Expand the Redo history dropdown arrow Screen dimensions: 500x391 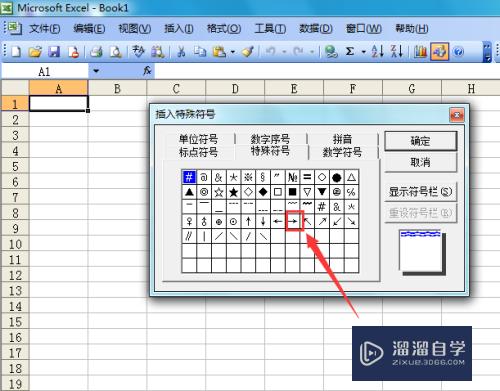tap(312, 52)
